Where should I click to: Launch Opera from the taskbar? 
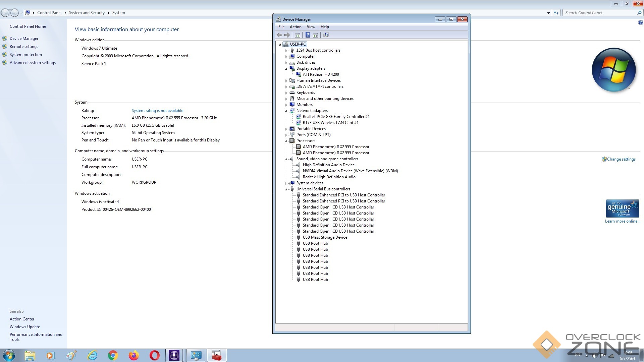154,355
